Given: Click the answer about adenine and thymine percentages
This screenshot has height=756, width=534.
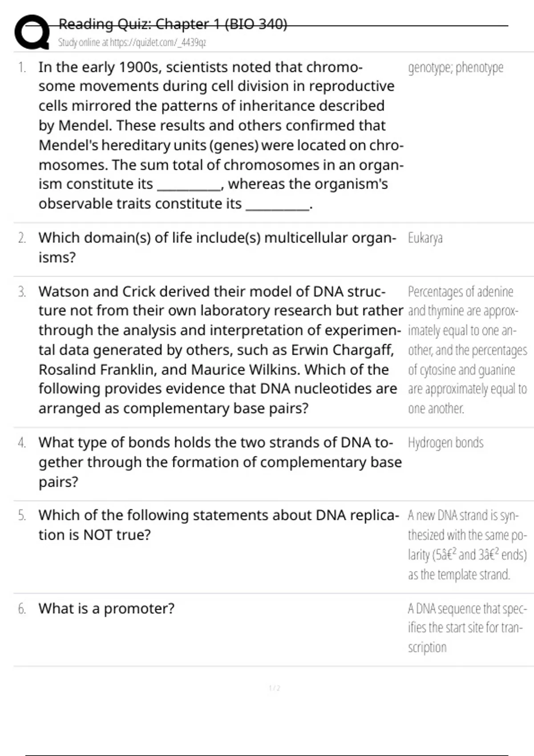Looking at the screenshot, I should pyautogui.click(x=467, y=350).
